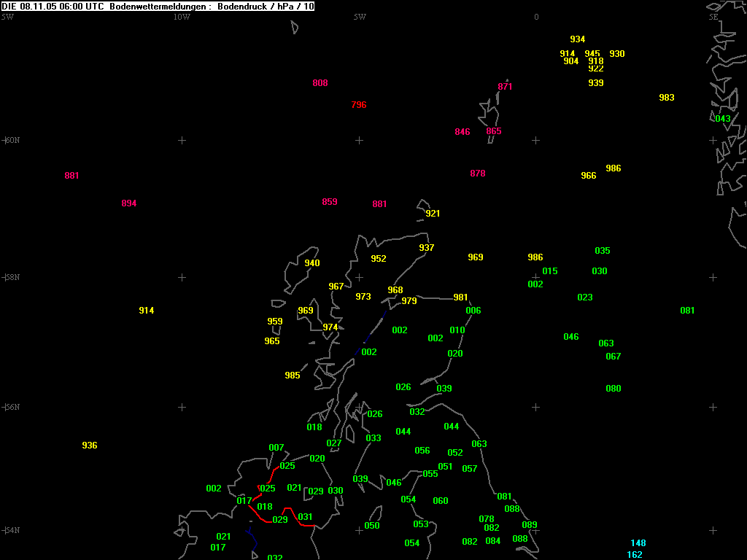Click the red station value 796
747x560 pixels.
click(359, 105)
